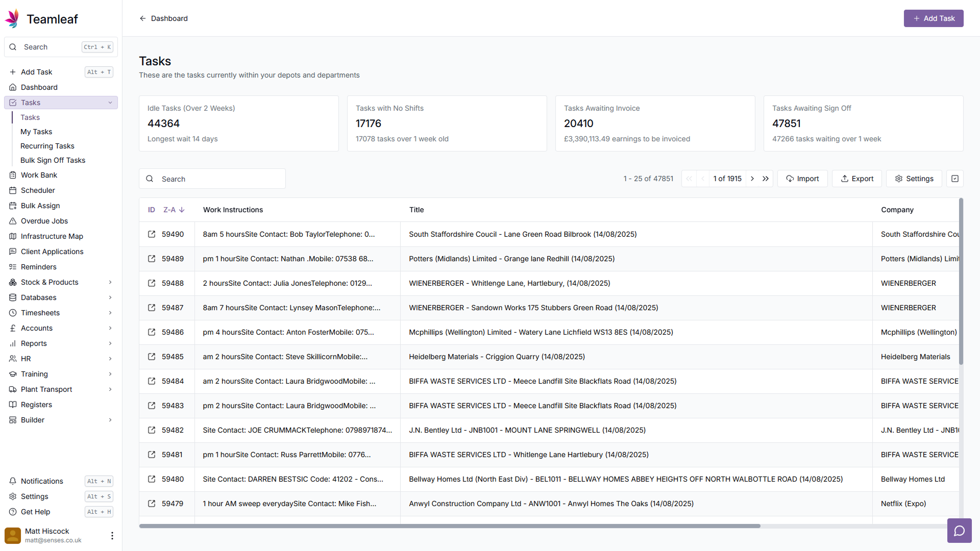The width and height of the screenshot is (980, 551).
Task: Open table Settings button
Action: point(914,179)
